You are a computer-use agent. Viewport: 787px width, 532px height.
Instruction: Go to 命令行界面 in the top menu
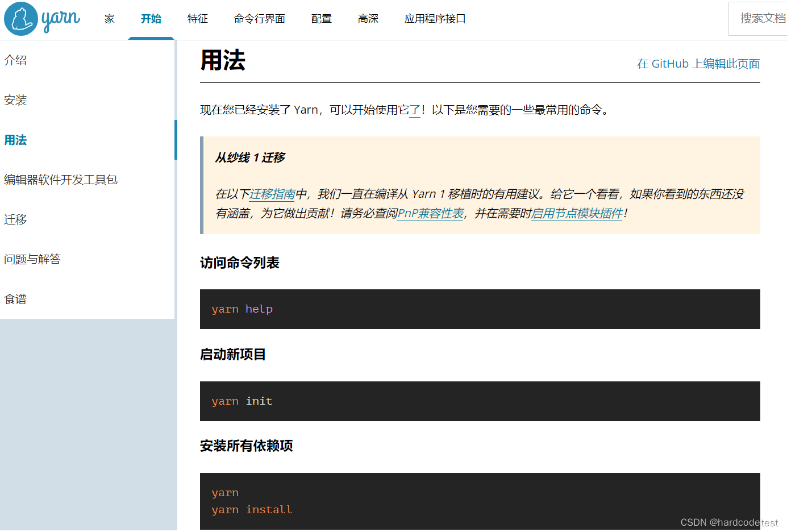(260, 19)
